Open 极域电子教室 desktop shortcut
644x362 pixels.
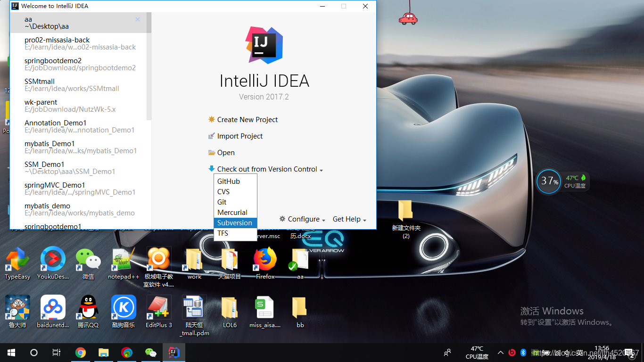159,267
